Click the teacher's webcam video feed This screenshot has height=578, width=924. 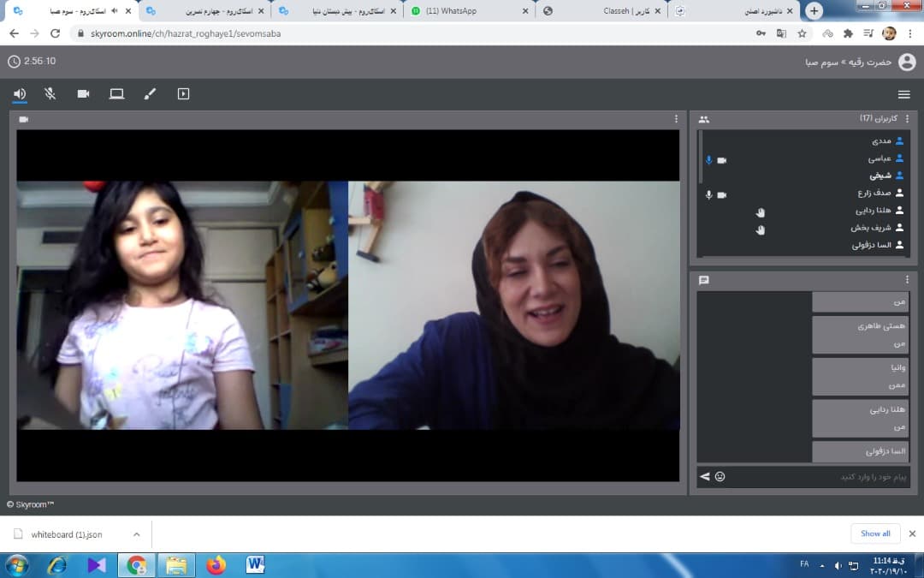[514, 305]
